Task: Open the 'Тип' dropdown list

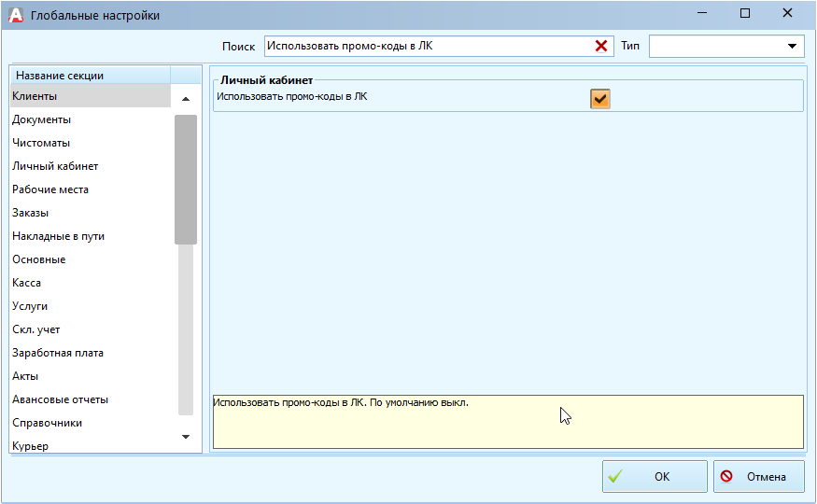Action: point(793,46)
